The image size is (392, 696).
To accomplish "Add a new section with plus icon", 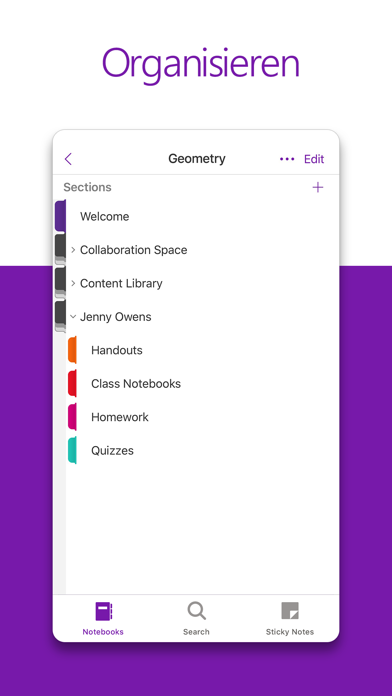I will coord(318,187).
